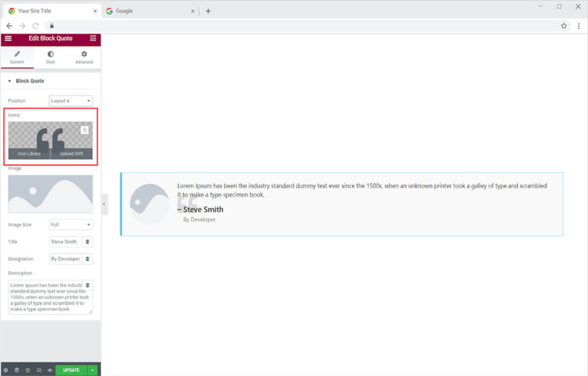The image size is (588, 376).
Task: Open the History icon in bottom bar
Action: tap(28, 370)
